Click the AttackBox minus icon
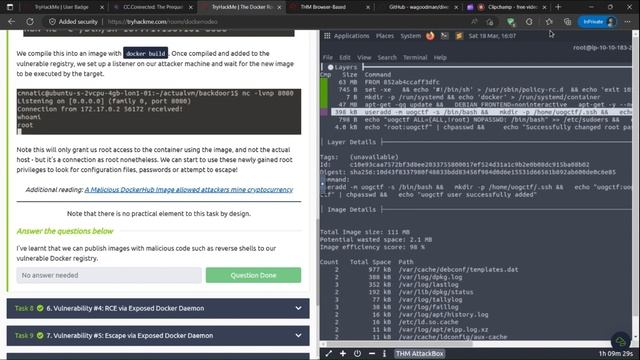The width and height of the screenshot is (640, 360). tap(372, 353)
